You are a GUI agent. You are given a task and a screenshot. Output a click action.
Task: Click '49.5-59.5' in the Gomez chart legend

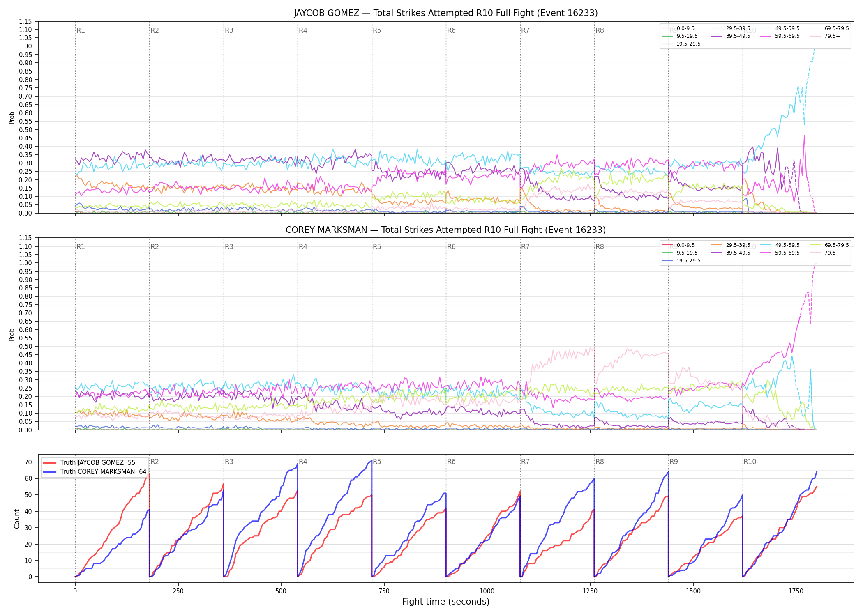coord(787,28)
